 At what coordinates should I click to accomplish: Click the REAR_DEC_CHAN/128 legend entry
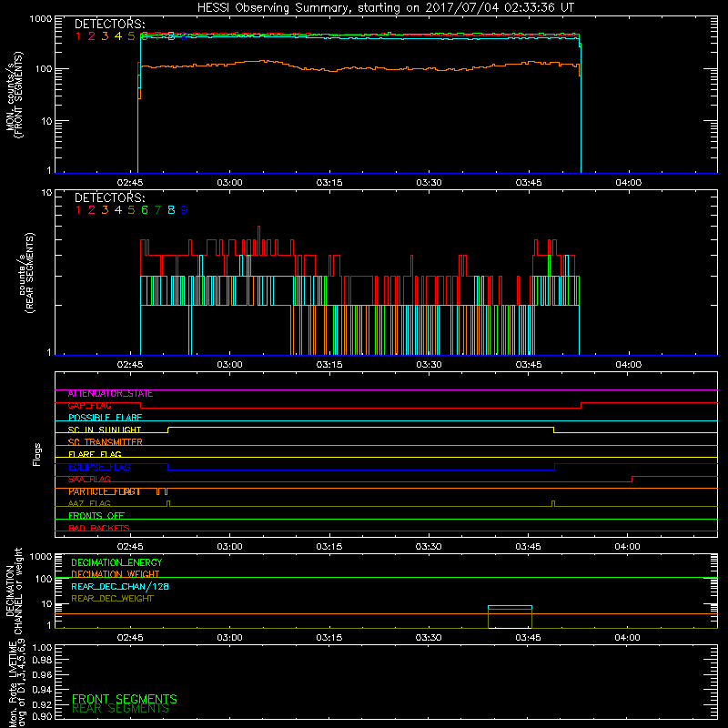pyautogui.click(x=120, y=586)
